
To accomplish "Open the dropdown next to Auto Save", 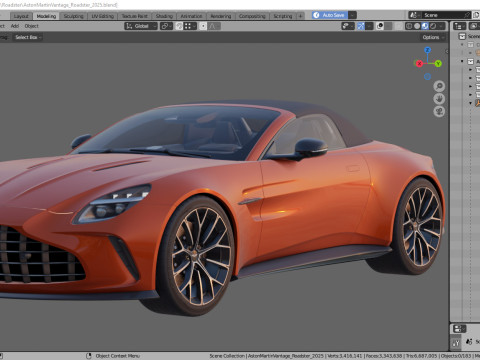I will point(352,15).
